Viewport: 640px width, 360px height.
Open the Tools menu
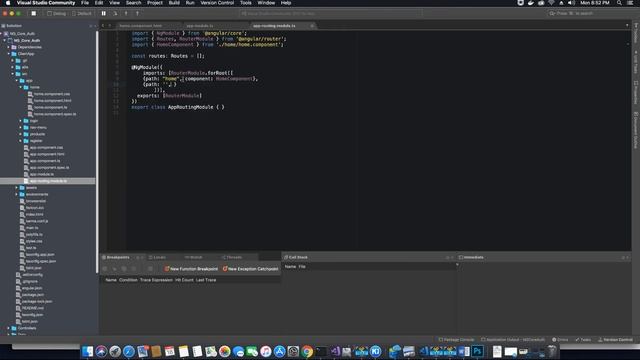click(x=246, y=3)
